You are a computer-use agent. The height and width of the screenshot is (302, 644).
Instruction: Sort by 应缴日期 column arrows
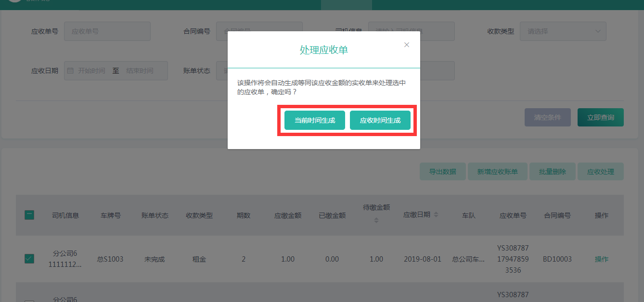[436, 215]
